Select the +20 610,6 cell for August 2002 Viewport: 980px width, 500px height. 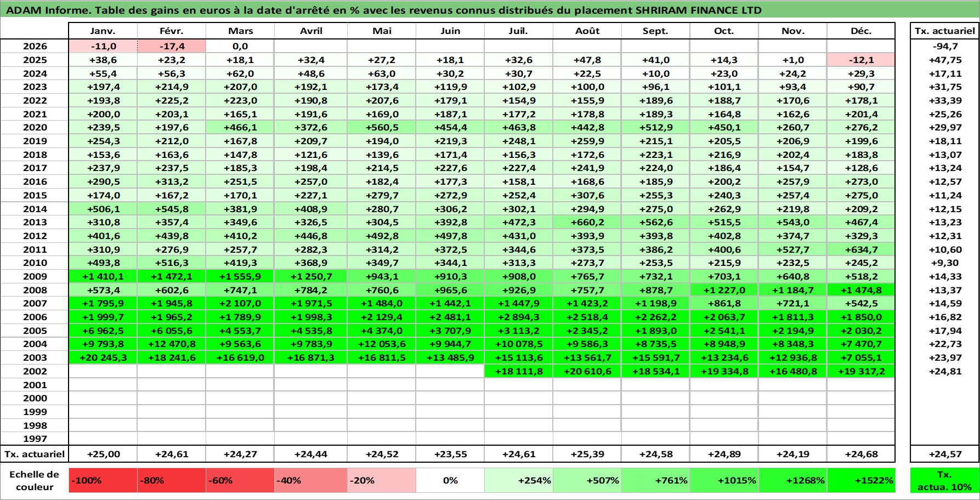587,371
